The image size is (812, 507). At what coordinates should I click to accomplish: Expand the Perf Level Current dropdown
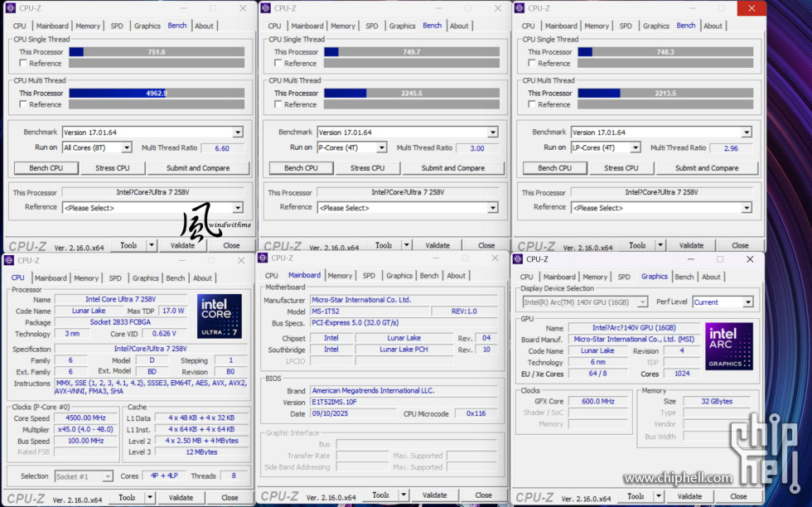coord(723,302)
